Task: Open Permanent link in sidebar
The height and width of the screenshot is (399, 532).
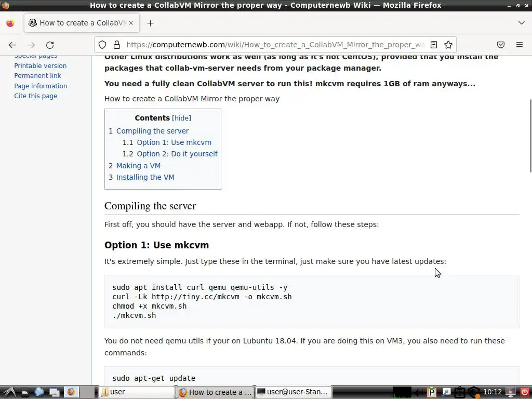Action: tap(37, 75)
